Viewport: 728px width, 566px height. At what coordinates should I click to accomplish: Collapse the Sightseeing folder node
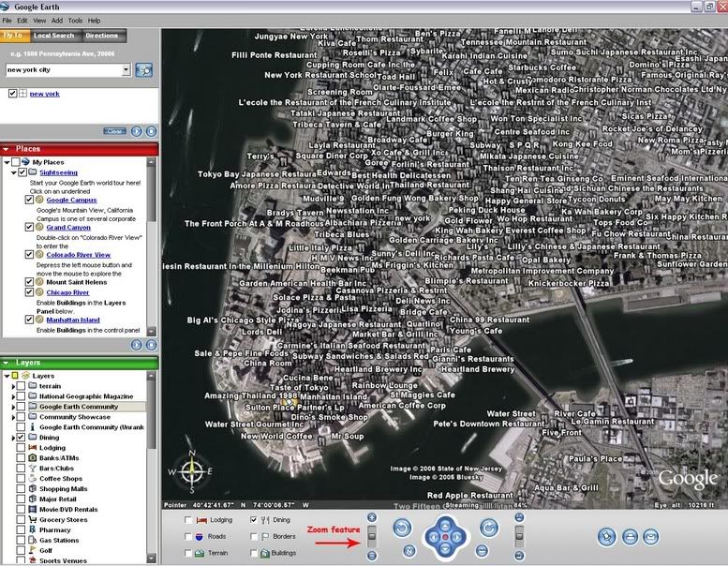[x=14, y=172]
